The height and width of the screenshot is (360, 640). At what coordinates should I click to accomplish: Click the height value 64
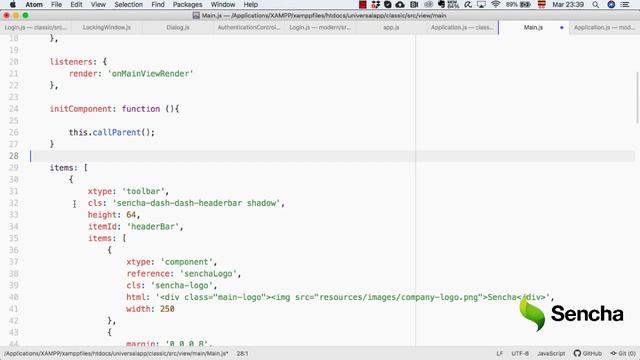coord(131,215)
